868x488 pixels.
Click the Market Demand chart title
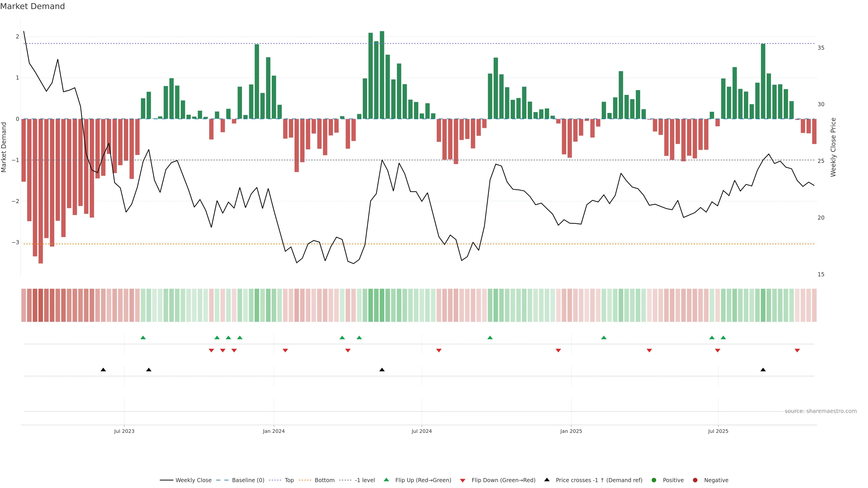(32, 6)
